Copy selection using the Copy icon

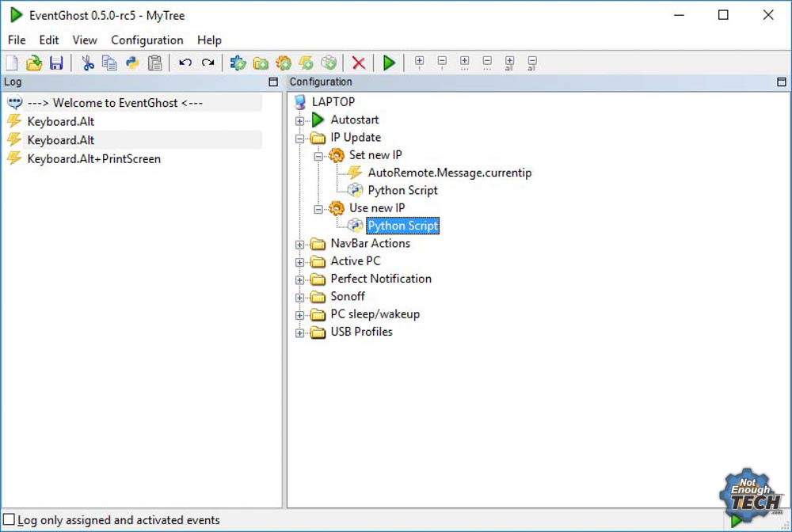pos(109,63)
